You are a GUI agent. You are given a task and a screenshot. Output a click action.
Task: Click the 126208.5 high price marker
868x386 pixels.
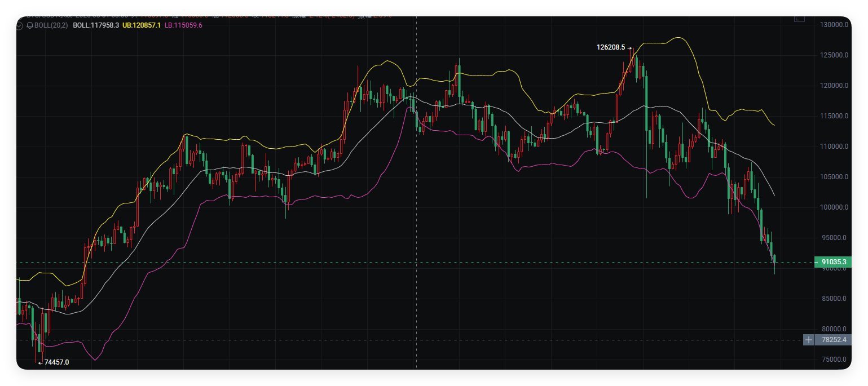(611, 48)
